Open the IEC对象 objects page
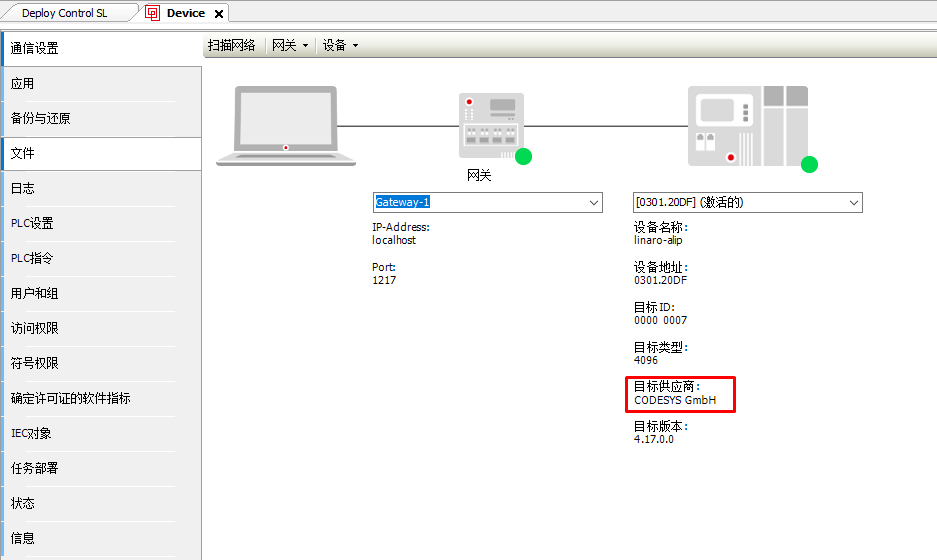 pyautogui.click(x=102, y=433)
